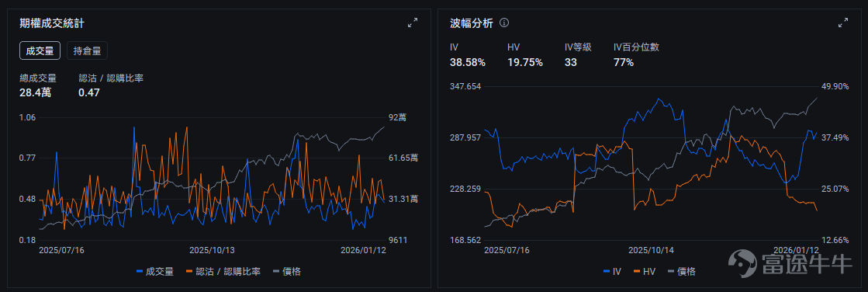Click the 波幅分析 panel title

coord(472,23)
